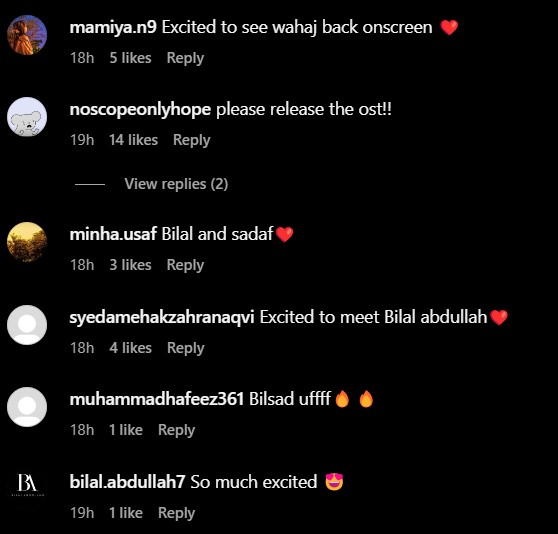Open bilal.abdullah7's BA logo avatar
Screen dimensions: 558x534
pyautogui.click(x=27, y=484)
